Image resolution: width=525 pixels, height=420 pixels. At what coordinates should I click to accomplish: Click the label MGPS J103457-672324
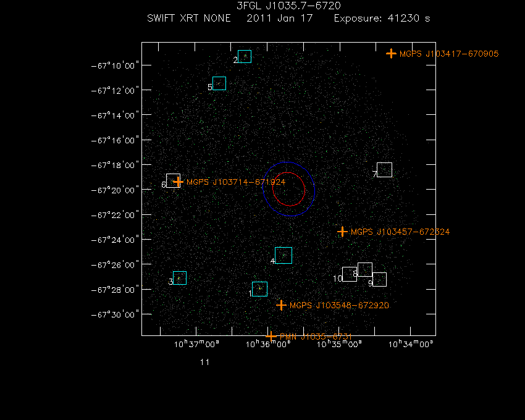pos(400,232)
